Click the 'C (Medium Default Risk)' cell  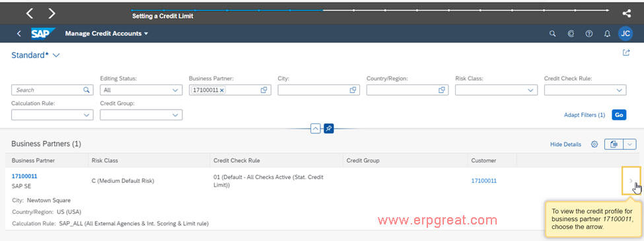tap(123, 181)
